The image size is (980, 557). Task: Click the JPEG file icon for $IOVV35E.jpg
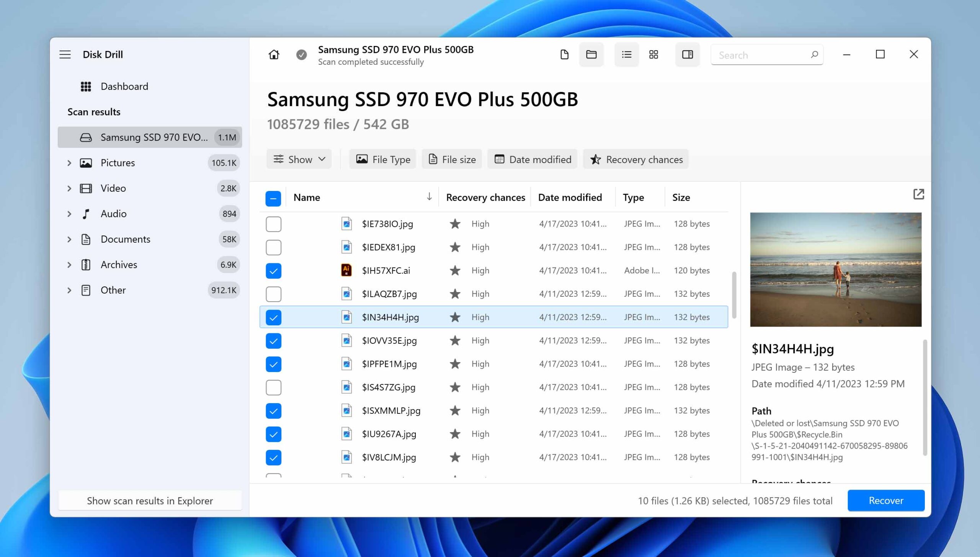346,340
